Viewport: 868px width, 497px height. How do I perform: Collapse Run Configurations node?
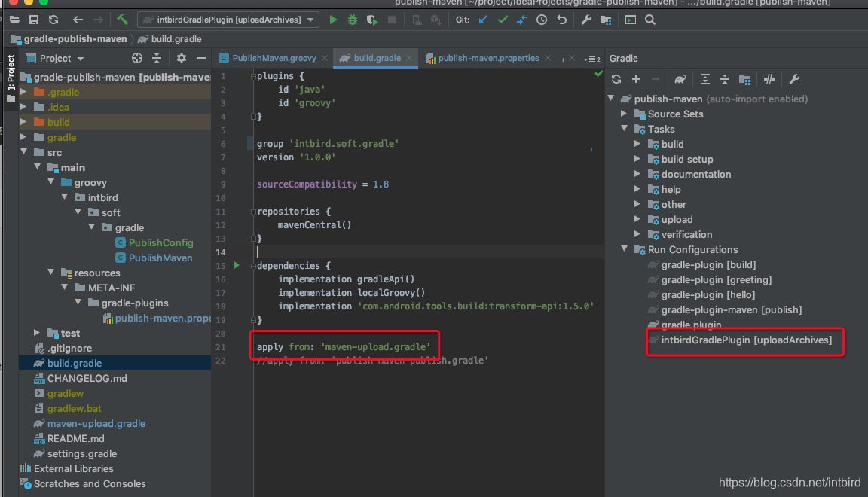(x=624, y=249)
